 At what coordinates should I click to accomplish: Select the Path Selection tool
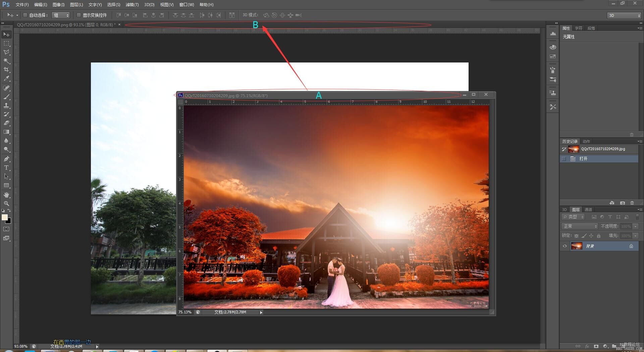tap(6, 176)
